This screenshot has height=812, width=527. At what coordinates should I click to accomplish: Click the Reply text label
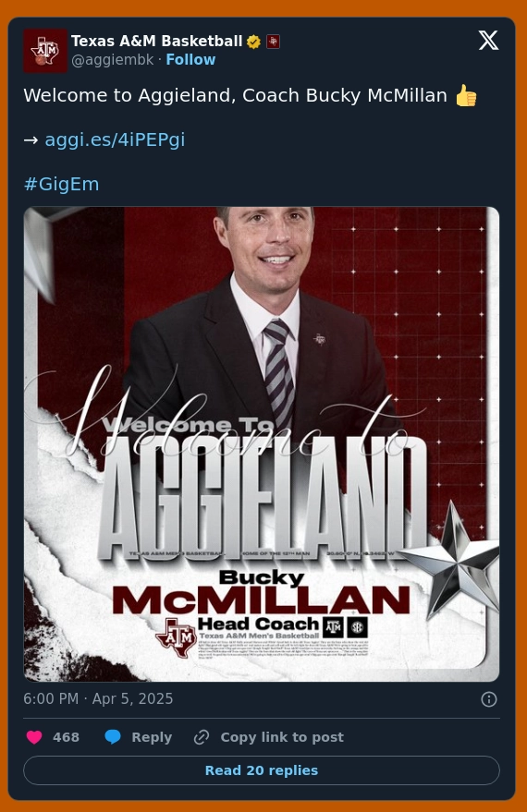click(x=152, y=737)
